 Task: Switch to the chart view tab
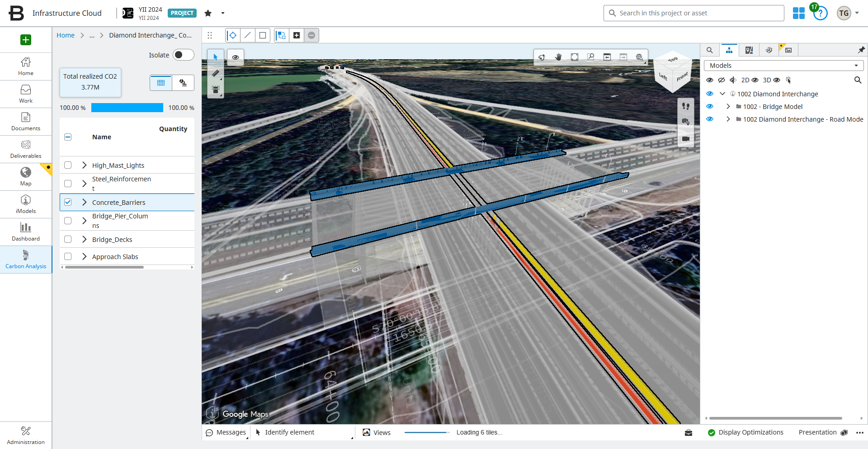(x=183, y=83)
